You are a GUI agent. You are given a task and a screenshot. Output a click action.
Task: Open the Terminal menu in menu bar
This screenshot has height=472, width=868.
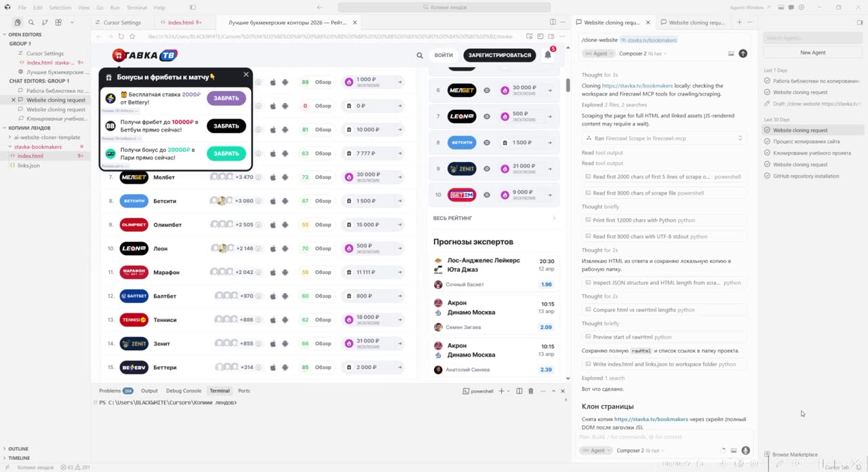click(137, 7)
